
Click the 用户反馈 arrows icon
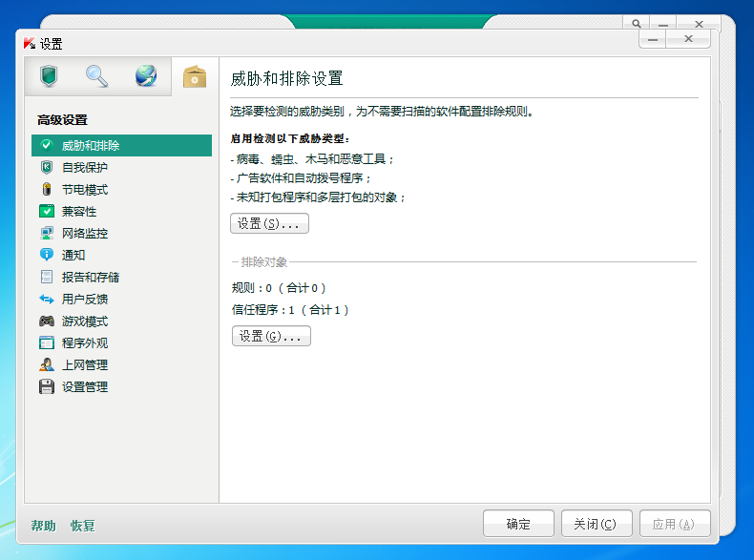point(47,299)
